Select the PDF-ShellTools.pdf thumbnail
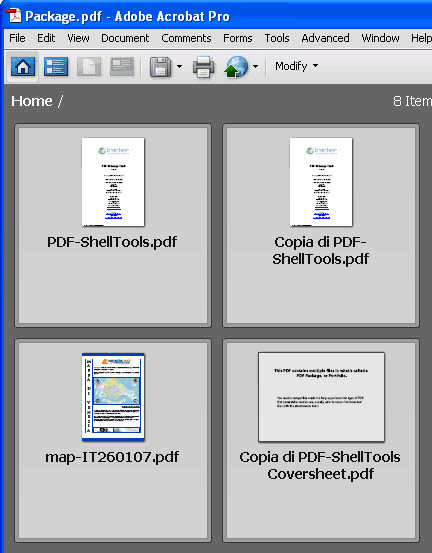 113,182
